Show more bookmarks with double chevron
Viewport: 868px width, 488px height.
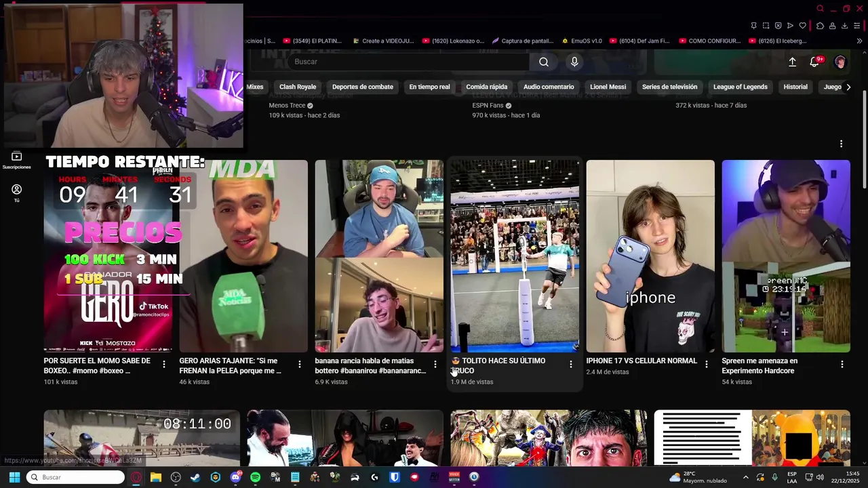pos(859,41)
